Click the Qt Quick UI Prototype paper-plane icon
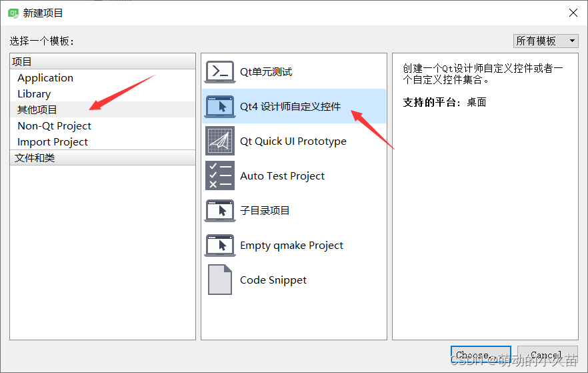 [x=220, y=141]
